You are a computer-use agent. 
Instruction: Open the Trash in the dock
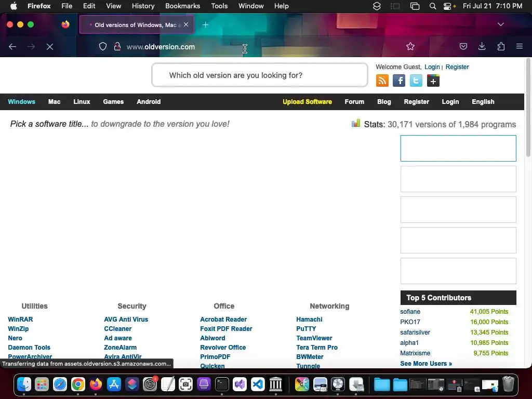click(508, 384)
